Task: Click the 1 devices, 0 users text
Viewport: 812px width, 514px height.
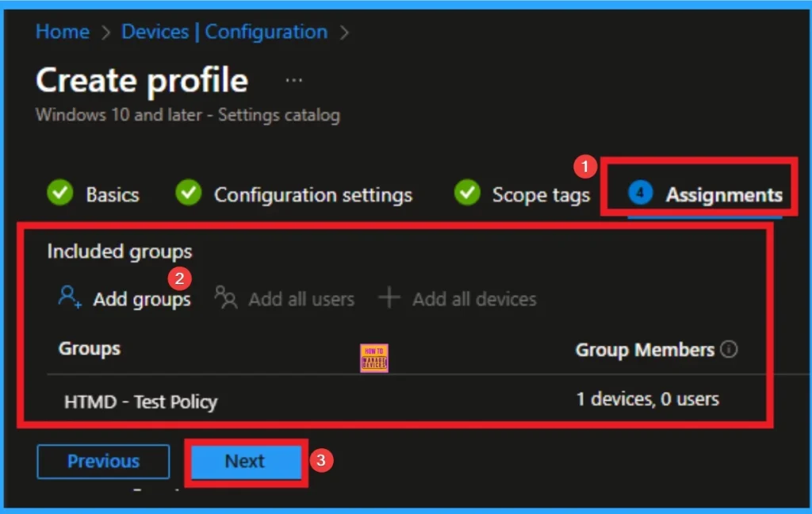Action: click(x=648, y=400)
